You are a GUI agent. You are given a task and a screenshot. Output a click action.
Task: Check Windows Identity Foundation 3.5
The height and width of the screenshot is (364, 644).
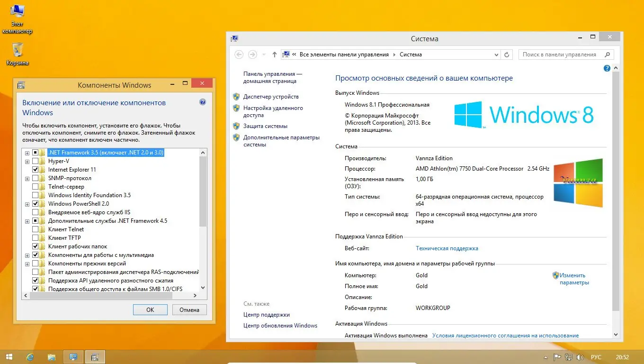pos(35,195)
